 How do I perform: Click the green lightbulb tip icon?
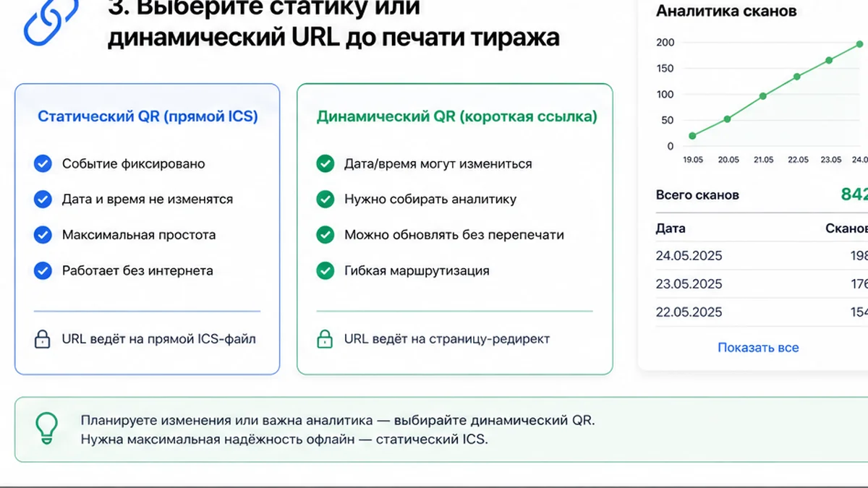point(47,429)
